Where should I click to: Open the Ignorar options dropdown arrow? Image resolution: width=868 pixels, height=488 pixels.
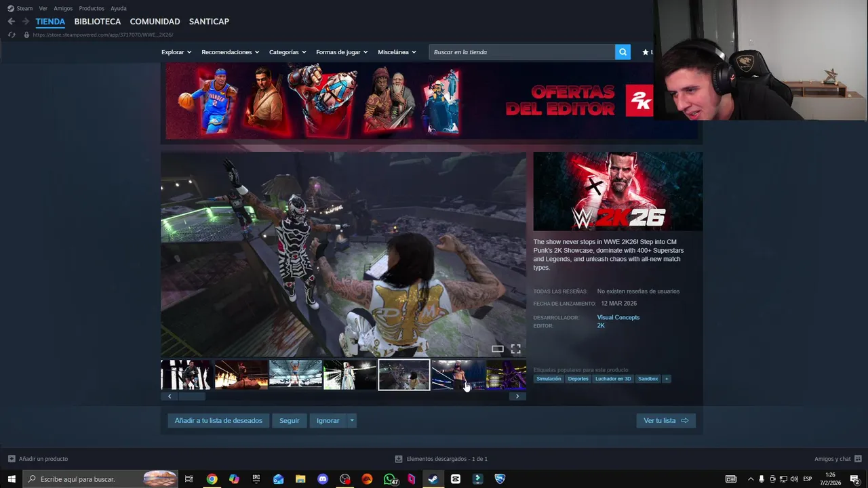pos(351,421)
